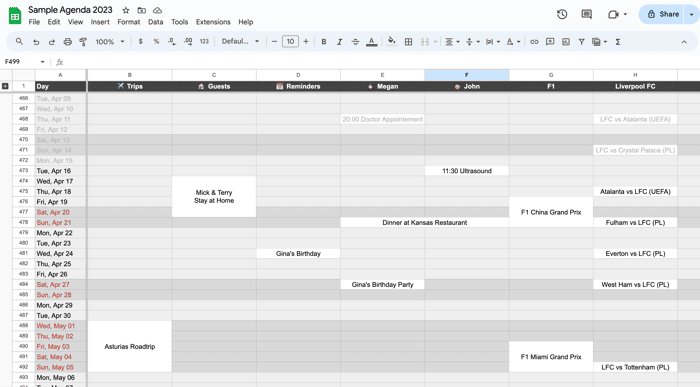Expand the name box F499 dropdown
Image resolution: width=700 pixels, height=387 pixels.
point(42,62)
